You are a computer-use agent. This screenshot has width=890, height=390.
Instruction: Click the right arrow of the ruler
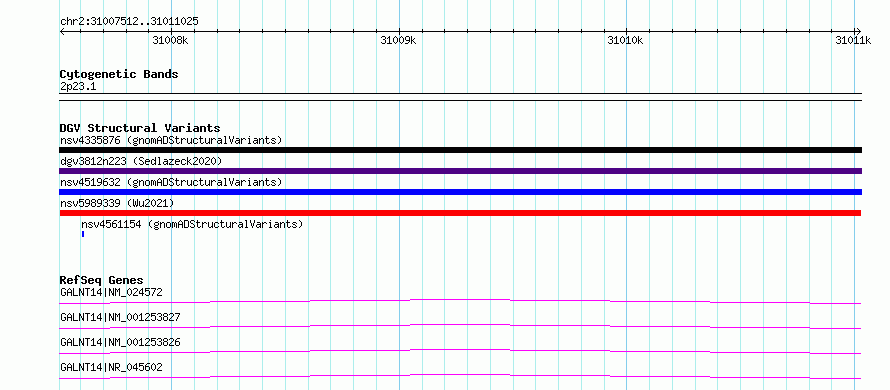coord(858,31)
